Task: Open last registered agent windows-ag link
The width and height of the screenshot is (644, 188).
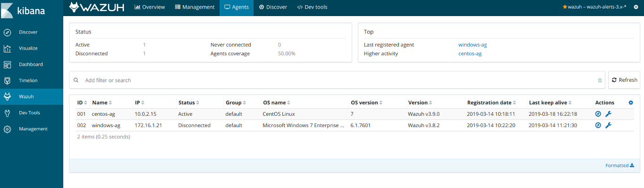Action: click(472, 45)
